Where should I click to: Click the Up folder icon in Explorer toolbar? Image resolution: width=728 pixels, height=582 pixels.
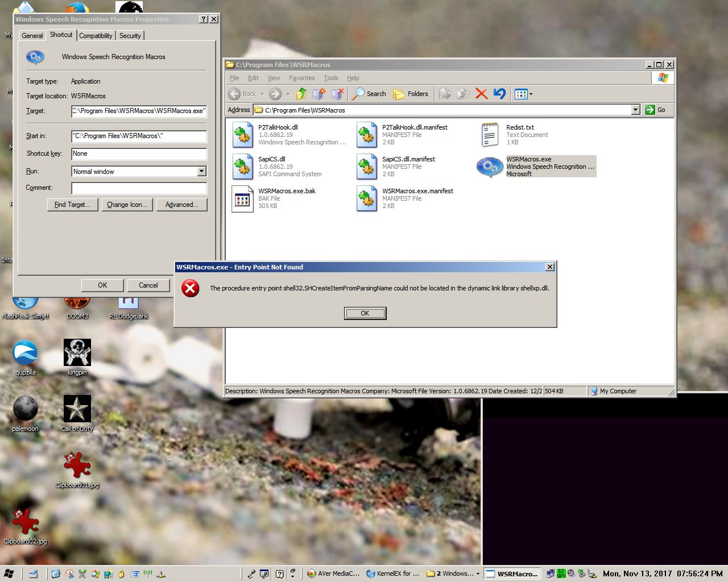[x=301, y=94]
